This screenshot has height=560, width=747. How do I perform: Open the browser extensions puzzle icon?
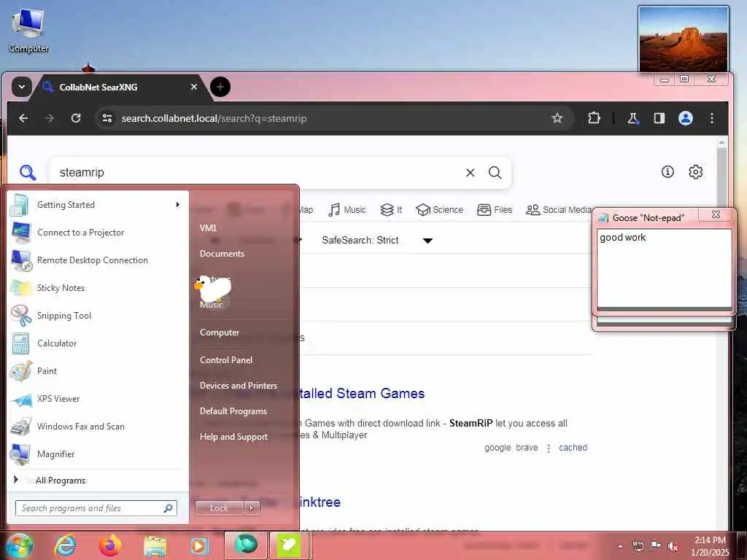[x=594, y=118]
